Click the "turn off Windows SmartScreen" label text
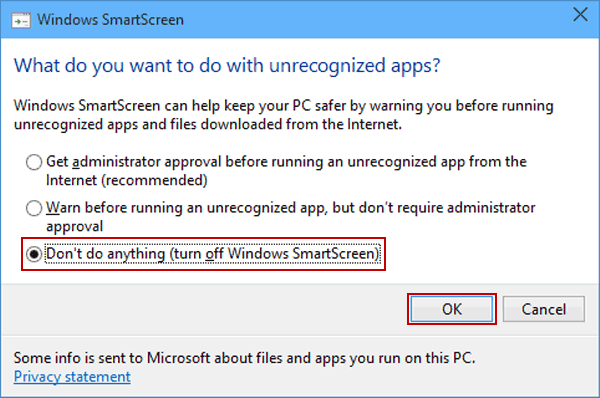 (x=274, y=254)
